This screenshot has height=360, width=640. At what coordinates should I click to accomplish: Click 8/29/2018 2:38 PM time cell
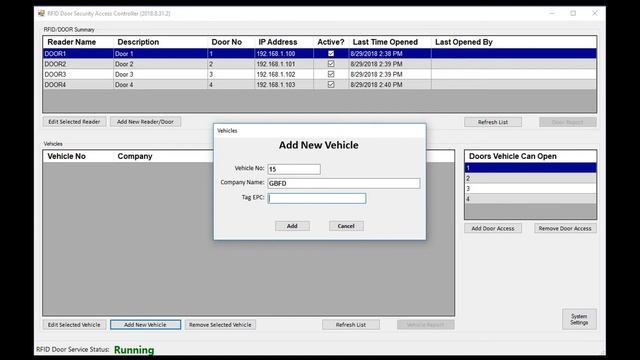tap(390, 53)
